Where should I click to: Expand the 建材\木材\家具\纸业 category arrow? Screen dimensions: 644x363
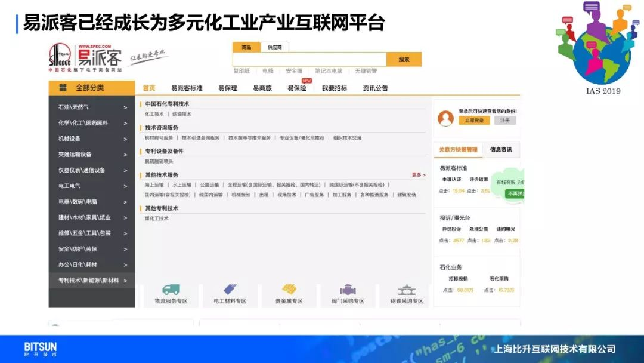(125, 218)
